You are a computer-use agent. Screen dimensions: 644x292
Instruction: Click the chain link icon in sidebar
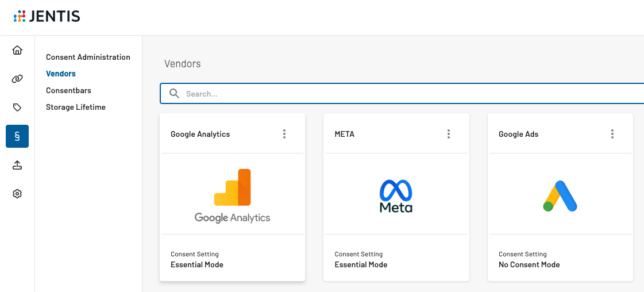click(x=17, y=79)
